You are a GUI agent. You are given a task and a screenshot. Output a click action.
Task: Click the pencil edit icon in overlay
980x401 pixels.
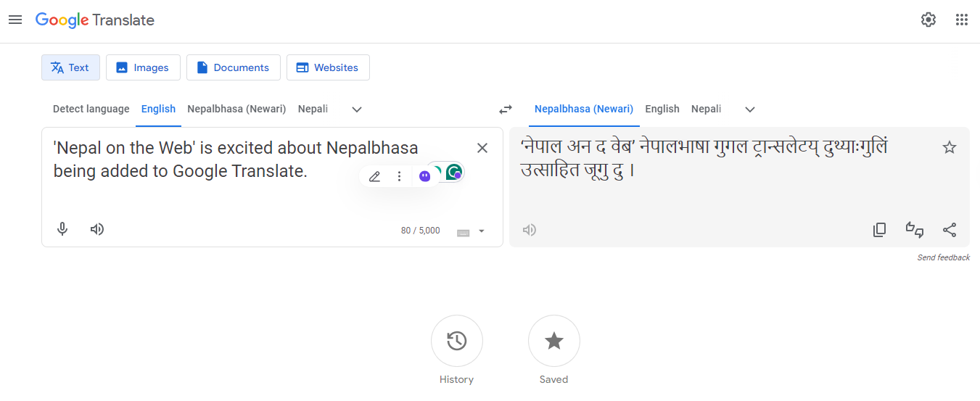pos(375,176)
